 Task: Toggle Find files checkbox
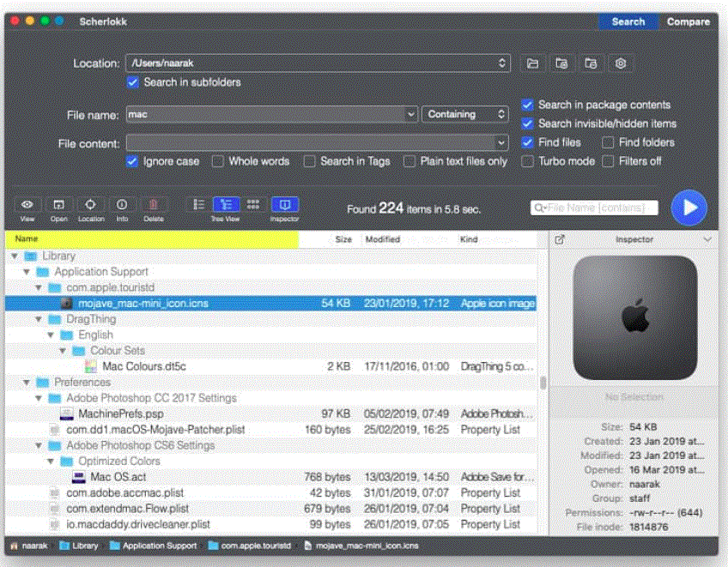[x=527, y=142]
